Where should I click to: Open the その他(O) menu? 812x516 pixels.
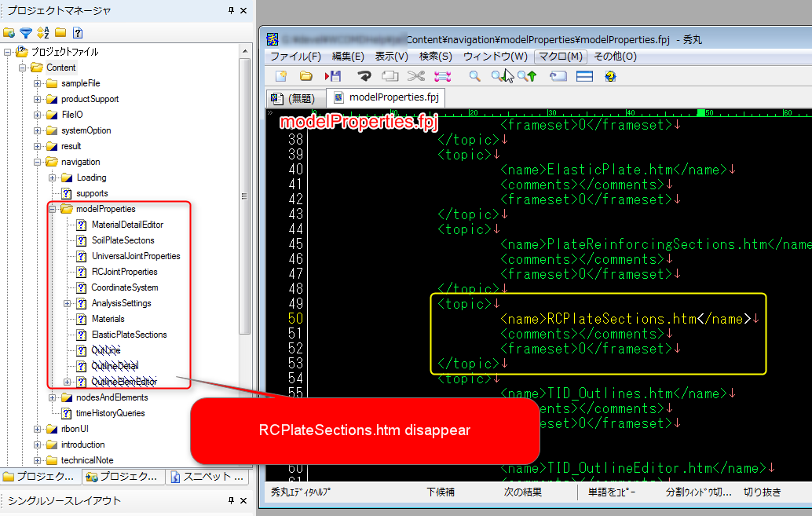[x=615, y=56]
